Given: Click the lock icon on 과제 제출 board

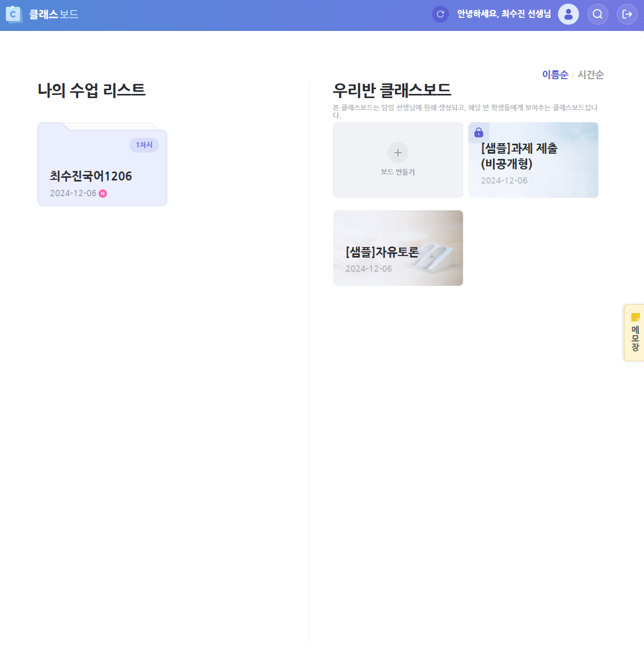Looking at the screenshot, I should [479, 132].
